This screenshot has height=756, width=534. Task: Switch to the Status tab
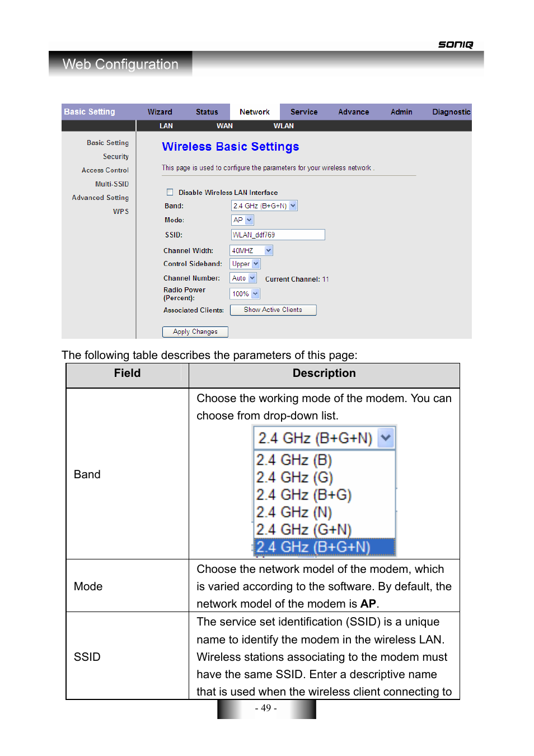[x=207, y=112]
